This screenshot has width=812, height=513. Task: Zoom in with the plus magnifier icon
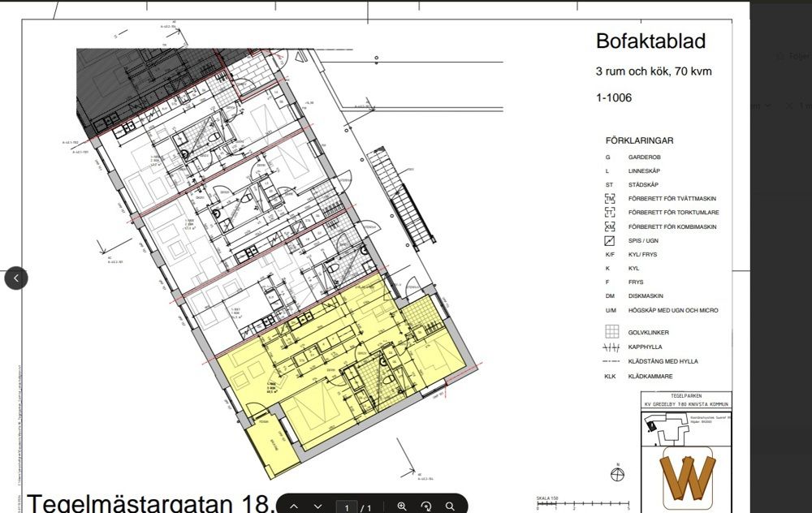tap(402, 507)
